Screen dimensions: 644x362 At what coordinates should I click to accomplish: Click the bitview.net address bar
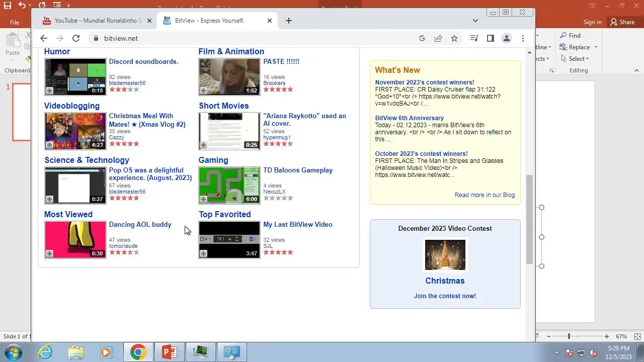(252, 38)
